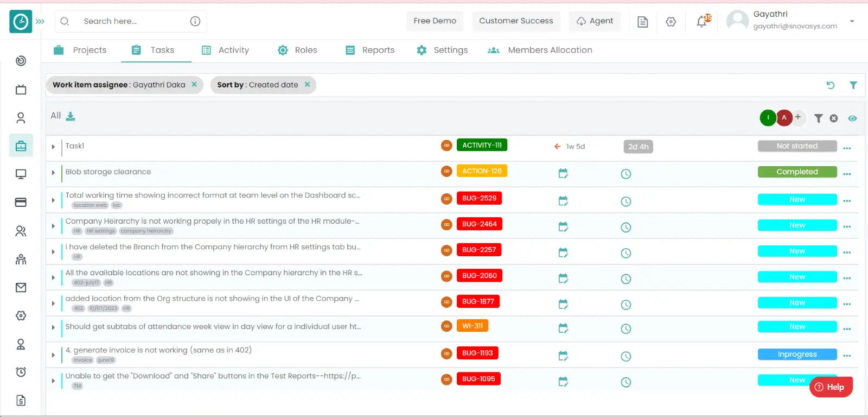
Task: Click Customer Success button
Action: coord(516,21)
